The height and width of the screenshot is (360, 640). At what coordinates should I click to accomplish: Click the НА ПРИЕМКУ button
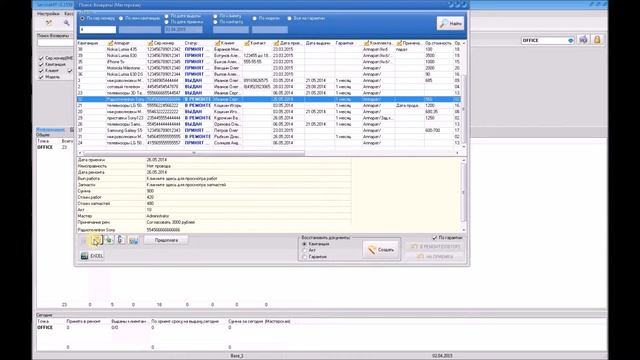tap(435, 256)
